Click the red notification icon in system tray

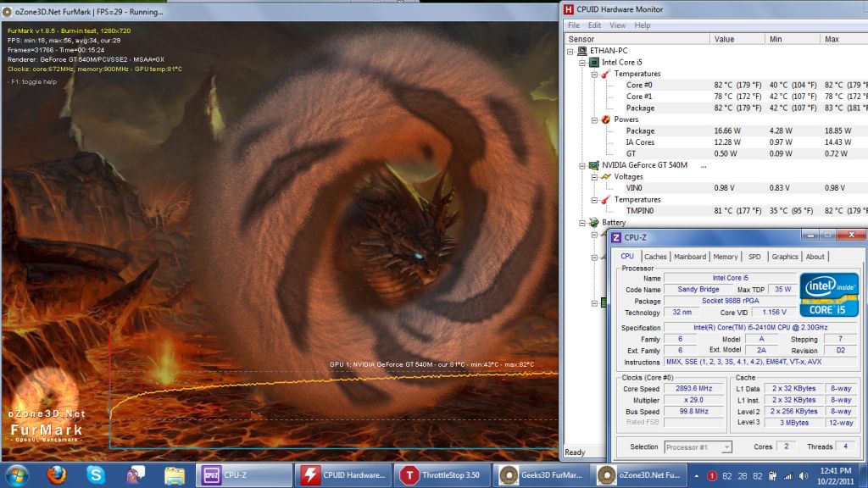712,476
